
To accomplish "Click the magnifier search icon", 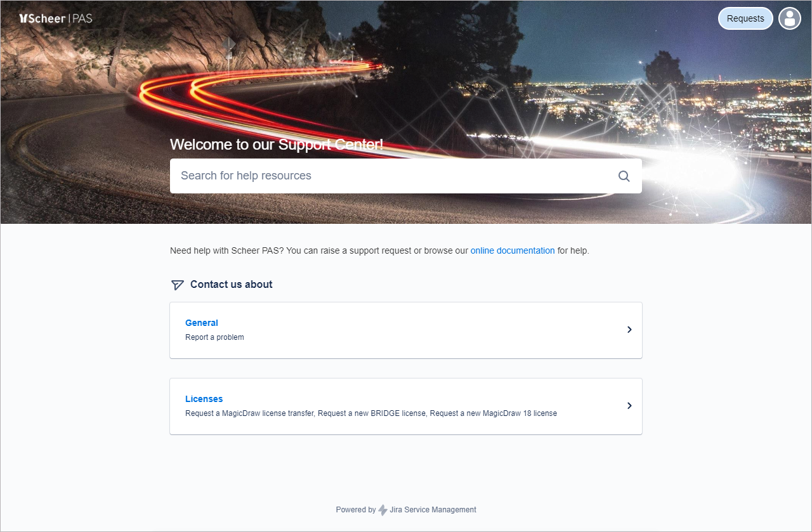I will coord(624,176).
